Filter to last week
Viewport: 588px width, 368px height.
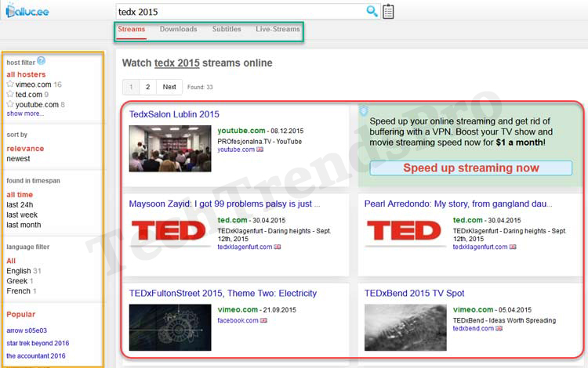point(22,215)
